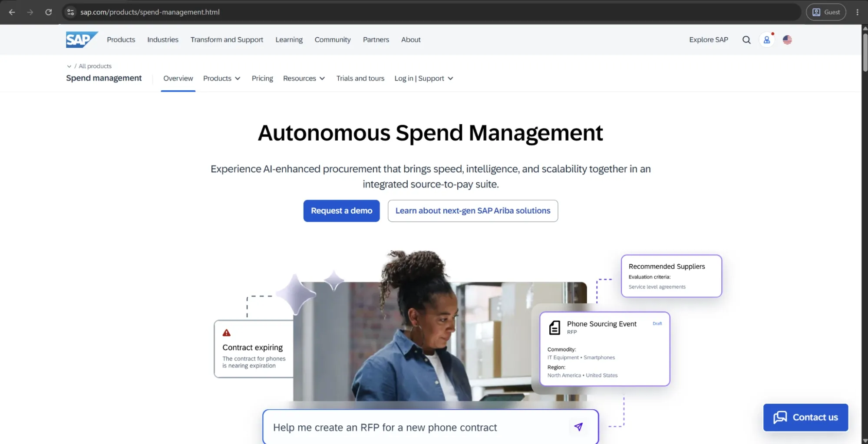
Task: Click Request a demo button
Action: (x=341, y=211)
